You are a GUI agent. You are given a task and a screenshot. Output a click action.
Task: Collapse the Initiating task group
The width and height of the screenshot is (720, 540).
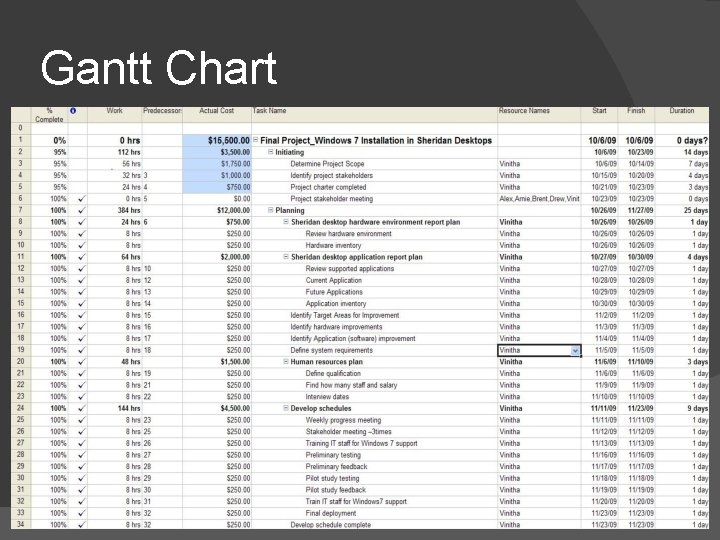click(271, 152)
